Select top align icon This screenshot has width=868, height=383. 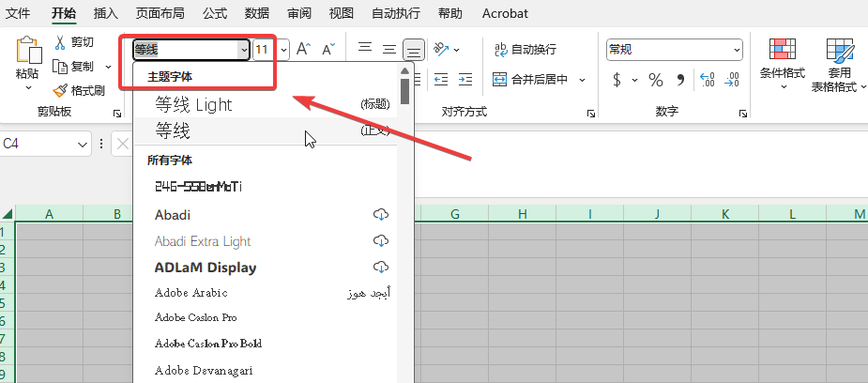[365, 49]
